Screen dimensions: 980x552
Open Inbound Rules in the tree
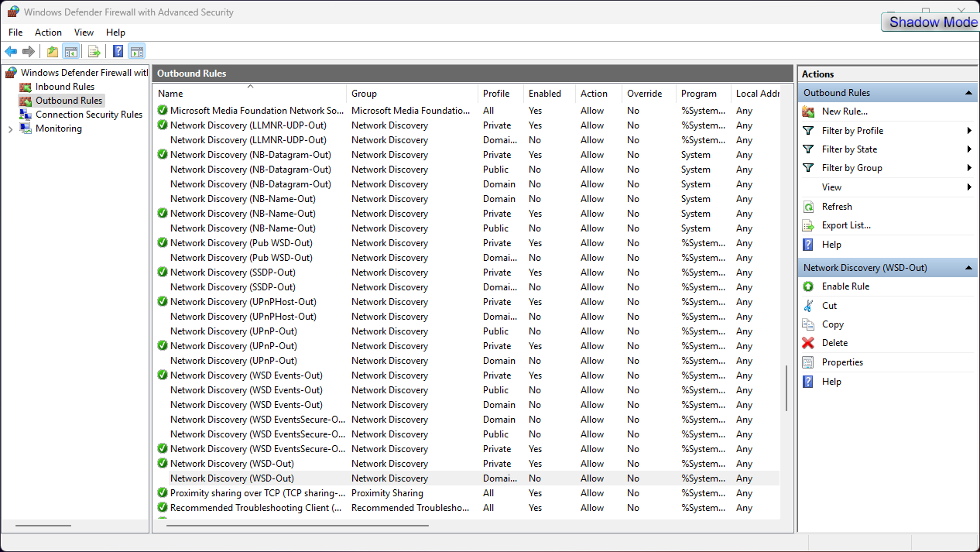click(x=65, y=87)
